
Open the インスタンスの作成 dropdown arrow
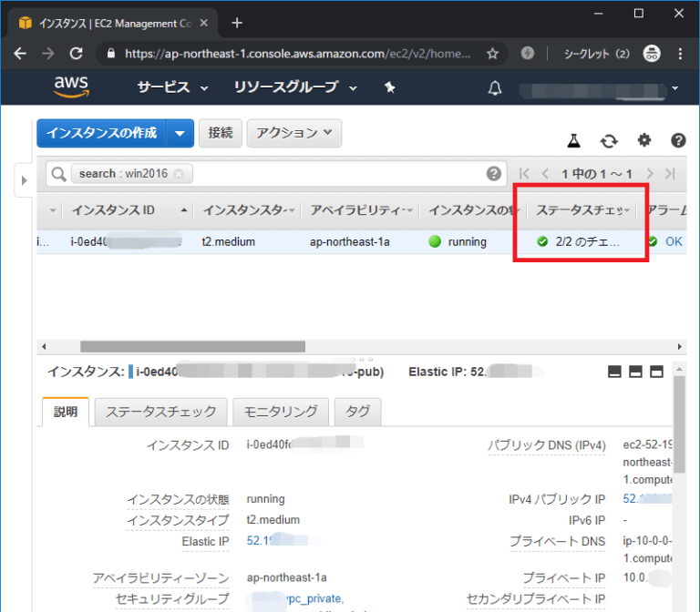point(180,133)
